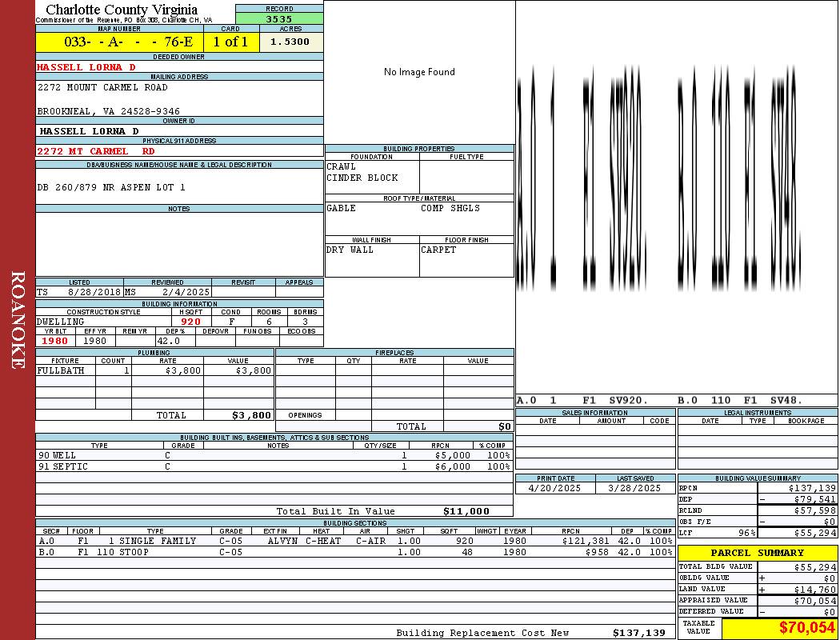Screen dimensions: 840x640
Task: Click the 91 SEPTIC built-in row
Action: (274, 466)
